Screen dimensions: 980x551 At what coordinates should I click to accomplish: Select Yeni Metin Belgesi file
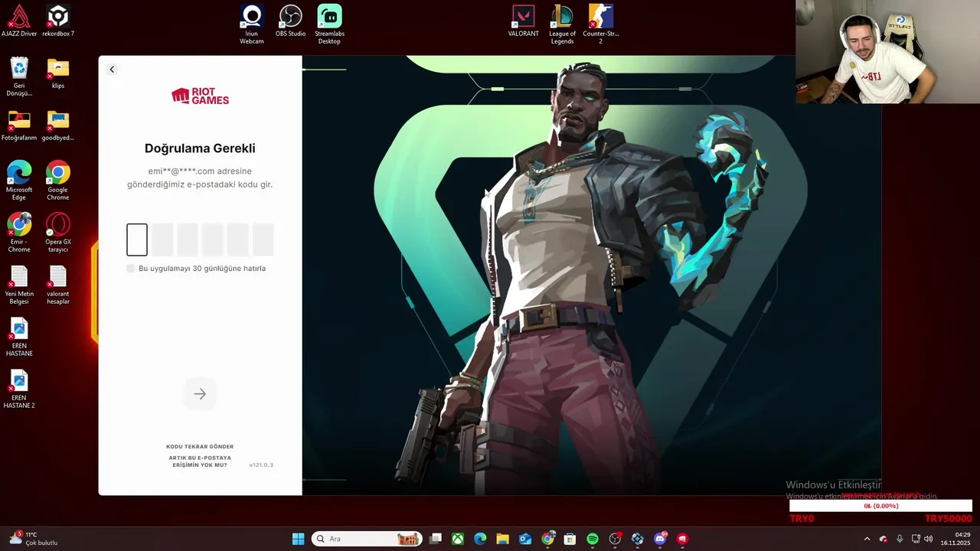coord(19,285)
